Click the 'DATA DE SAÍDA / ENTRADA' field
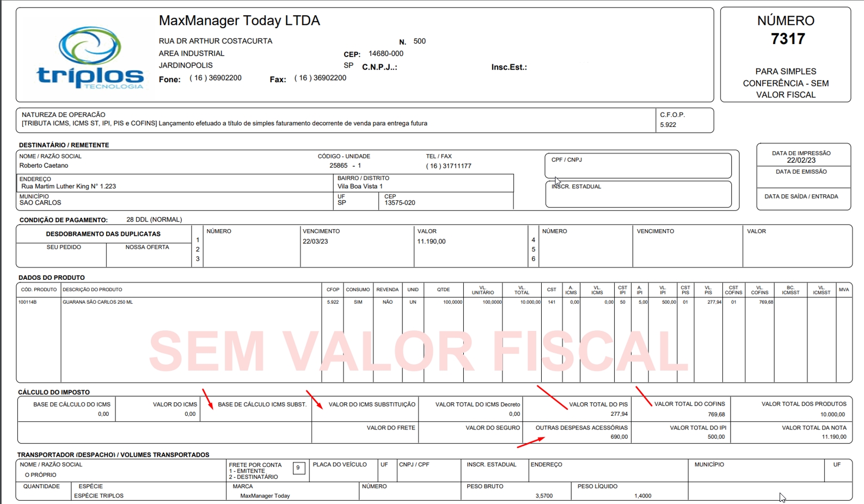Viewport: 864px width, 504px height. (804, 199)
